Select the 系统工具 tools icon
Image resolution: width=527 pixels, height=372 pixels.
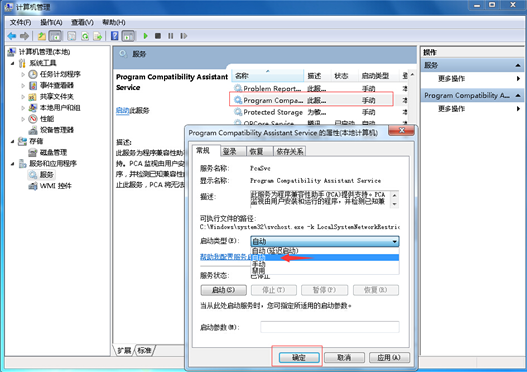click(x=22, y=63)
